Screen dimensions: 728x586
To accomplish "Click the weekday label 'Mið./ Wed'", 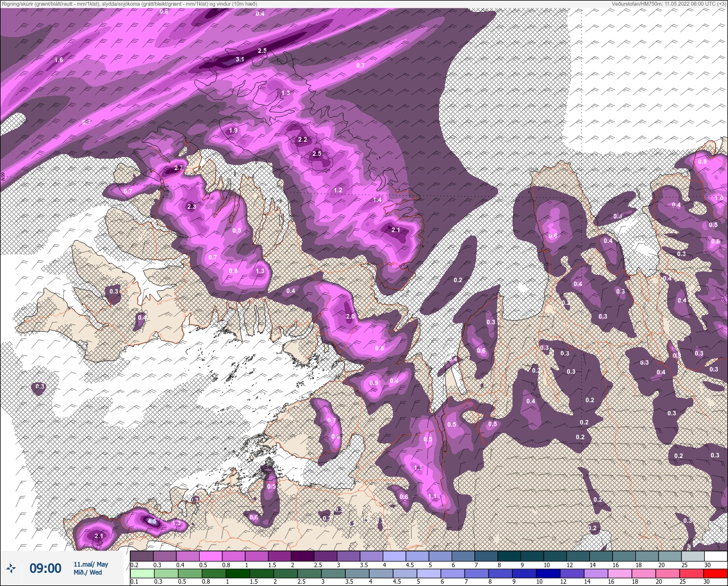I will [x=88, y=572].
